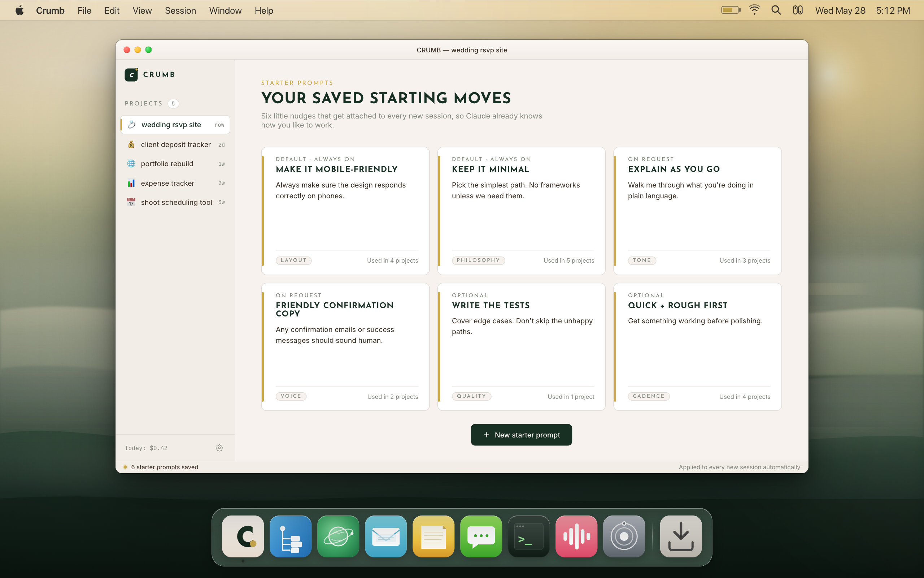
Task: Open the pink audio waveform app in dock
Action: pos(576,536)
